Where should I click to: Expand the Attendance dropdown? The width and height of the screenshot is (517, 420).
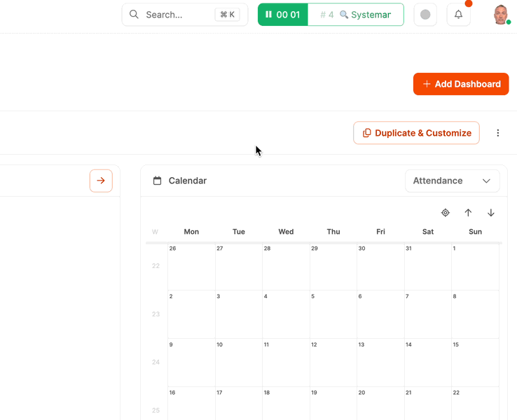[452, 181]
